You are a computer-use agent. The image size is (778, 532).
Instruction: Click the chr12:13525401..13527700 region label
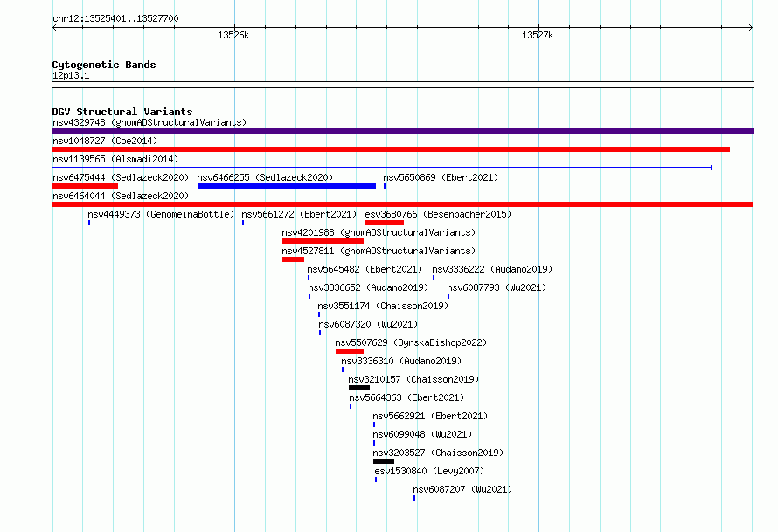(x=115, y=18)
